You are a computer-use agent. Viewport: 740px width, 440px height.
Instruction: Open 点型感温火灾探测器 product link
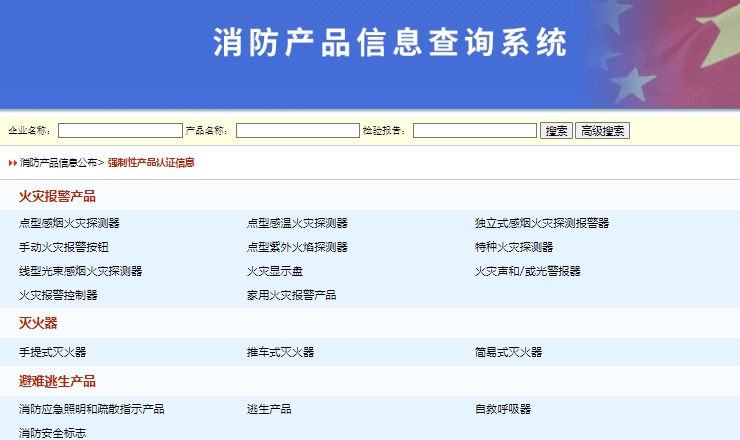tap(297, 223)
